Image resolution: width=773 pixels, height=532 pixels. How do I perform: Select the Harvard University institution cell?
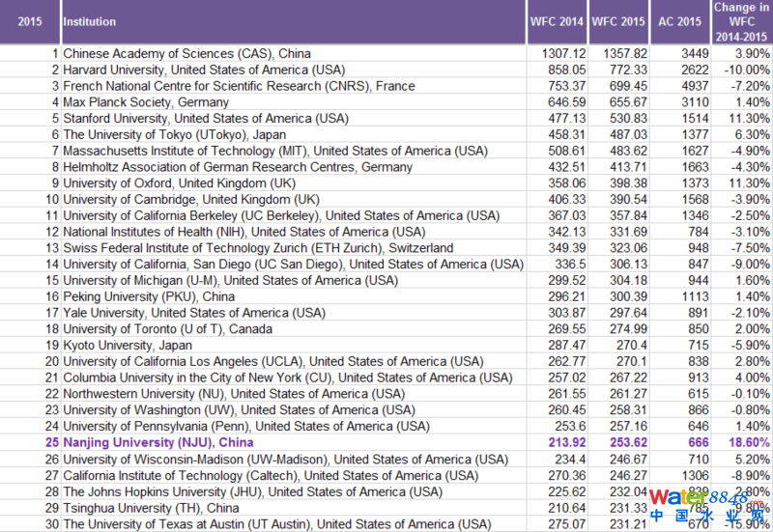204,70
